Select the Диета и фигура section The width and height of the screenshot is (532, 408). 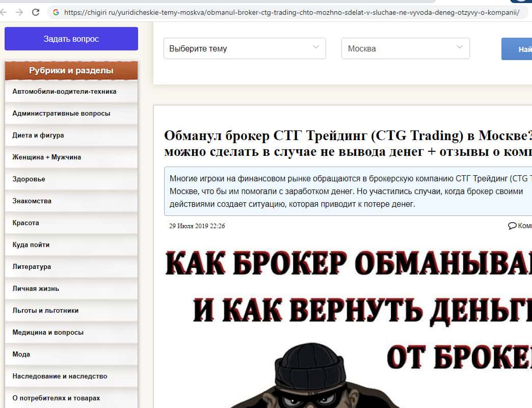point(71,135)
